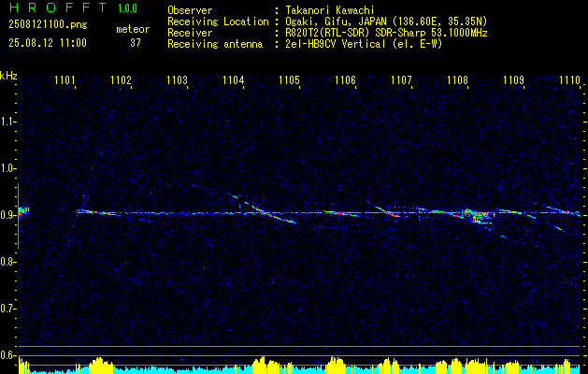The height and width of the screenshot is (374, 588).
Task: Click the Receiving Location label
Action: point(218,22)
